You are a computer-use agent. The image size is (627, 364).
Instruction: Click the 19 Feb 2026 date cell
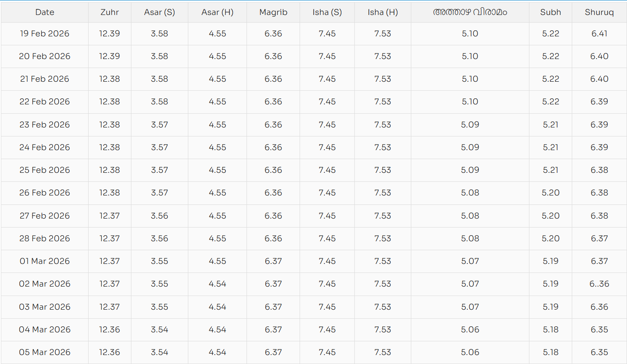pos(45,34)
